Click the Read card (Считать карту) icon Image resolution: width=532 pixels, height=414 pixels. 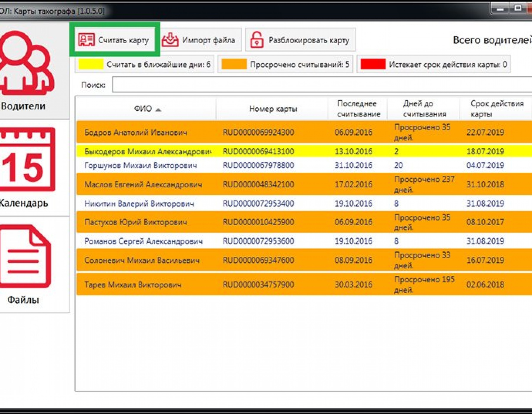click(x=86, y=40)
